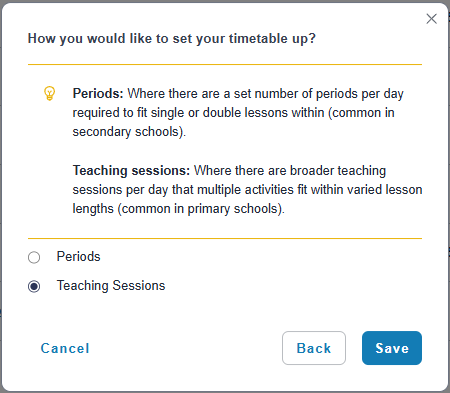Click the bold 'Periods:' text in the tip
Screen dimensions: 450x393
pos(98,94)
